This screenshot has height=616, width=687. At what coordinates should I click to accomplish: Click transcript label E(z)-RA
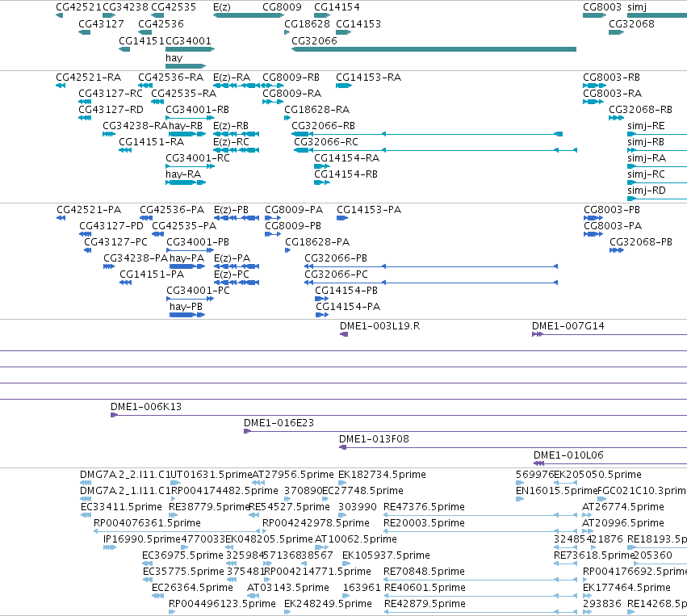point(232,78)
